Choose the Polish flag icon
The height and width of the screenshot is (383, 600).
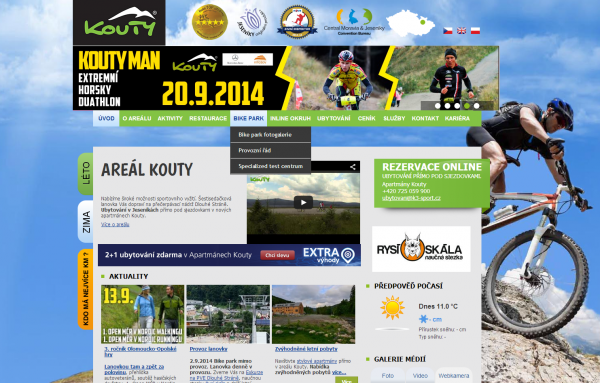(x=475, y=31)
